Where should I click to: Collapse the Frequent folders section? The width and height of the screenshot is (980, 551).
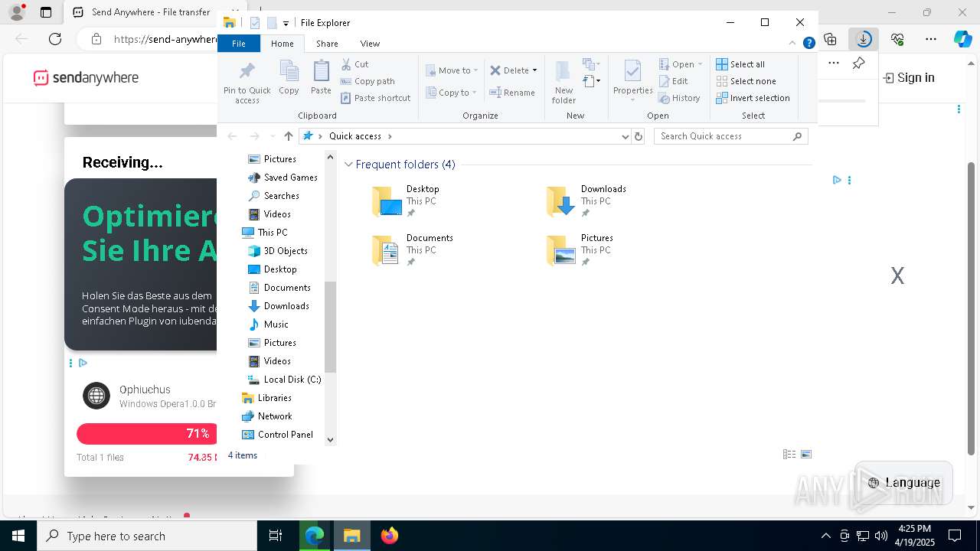point(348,165)
